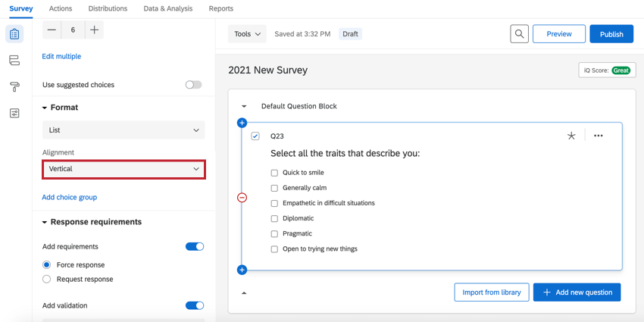Viewport: 644px width, 322px height.
Task: Go to the Data & Analysis tab
Action: click(x=168, y=8)
